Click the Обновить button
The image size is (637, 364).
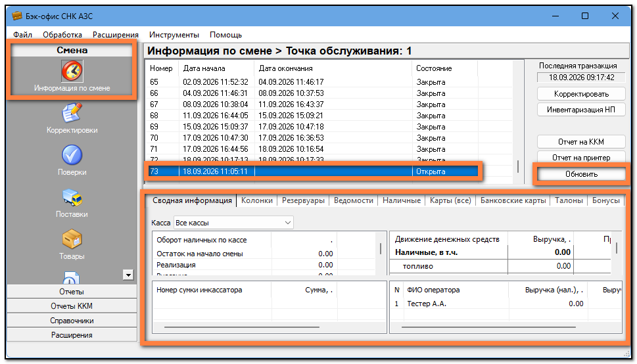click(581, 174)
